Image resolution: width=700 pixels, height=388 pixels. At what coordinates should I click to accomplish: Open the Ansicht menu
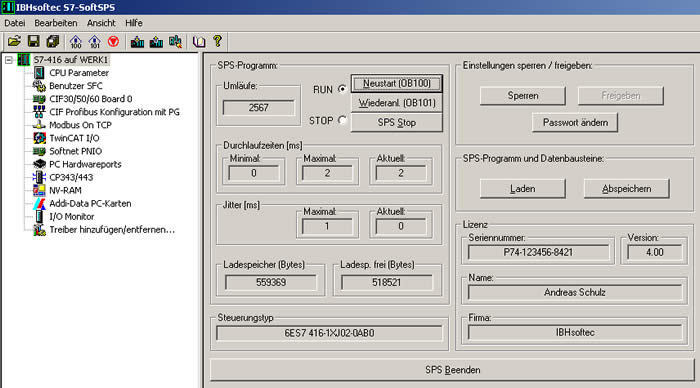coord(101,23)
